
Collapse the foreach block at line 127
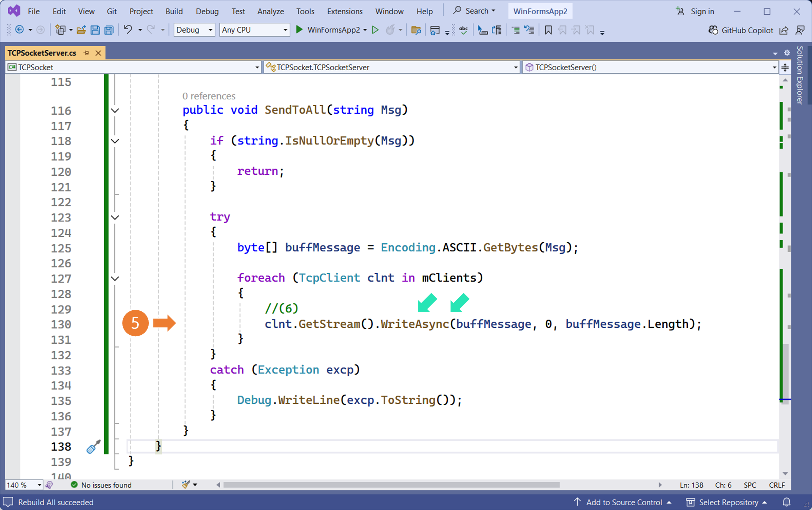tap(115, 278)
